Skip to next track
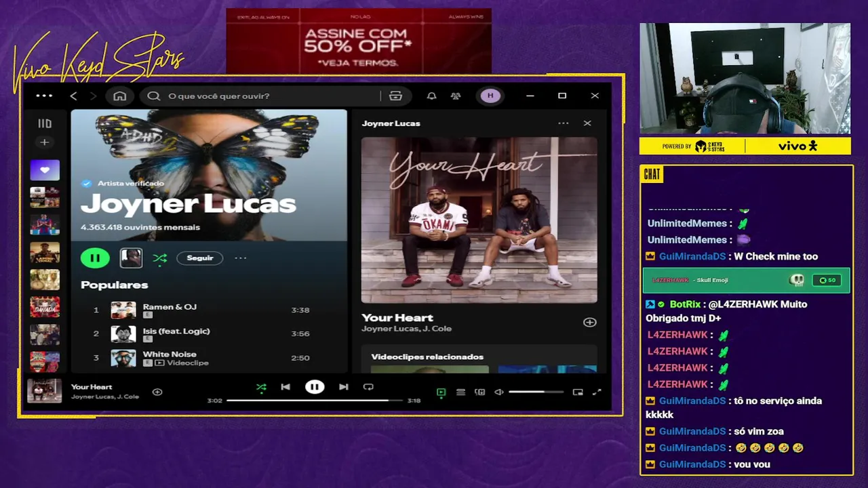Image resolution: width=868 pixels, height=488 pixels. [x=344, y=387]
